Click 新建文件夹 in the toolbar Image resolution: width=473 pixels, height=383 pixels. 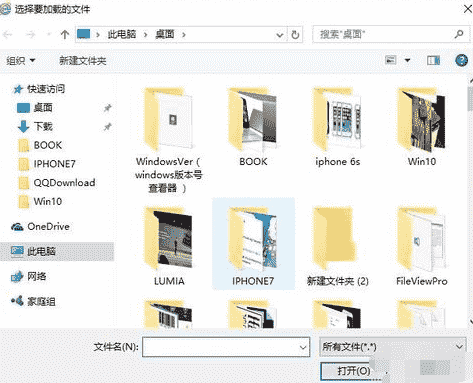tap(83, 61)
